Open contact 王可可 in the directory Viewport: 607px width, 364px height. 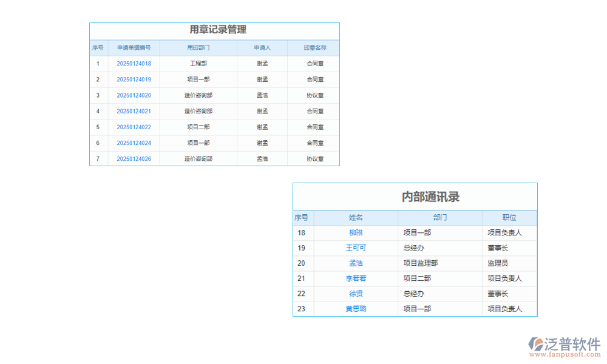356,248
